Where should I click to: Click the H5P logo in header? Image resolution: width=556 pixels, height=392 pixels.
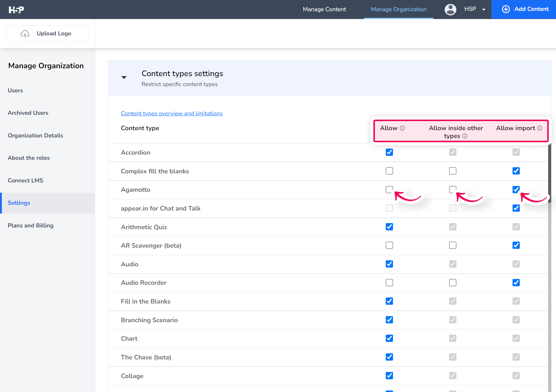[x=16, y=10]
